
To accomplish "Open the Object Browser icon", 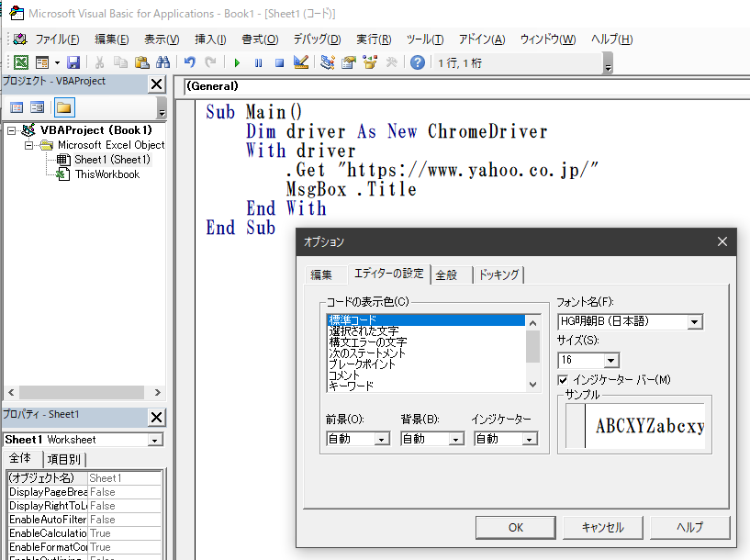I will pyautogui.click(x=370, y=62).
